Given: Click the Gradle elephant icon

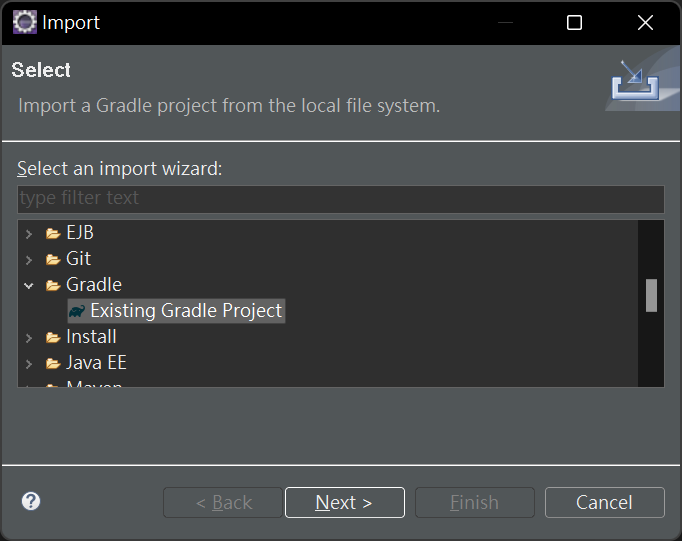Looking at the screenshot, I should pyautogui.click(x=76, y=311).
